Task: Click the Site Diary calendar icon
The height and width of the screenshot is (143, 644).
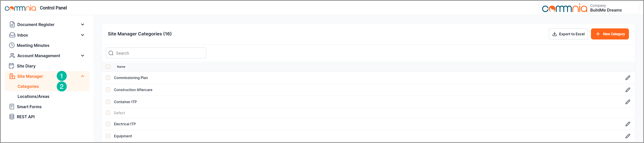Action: click(12, 66)
